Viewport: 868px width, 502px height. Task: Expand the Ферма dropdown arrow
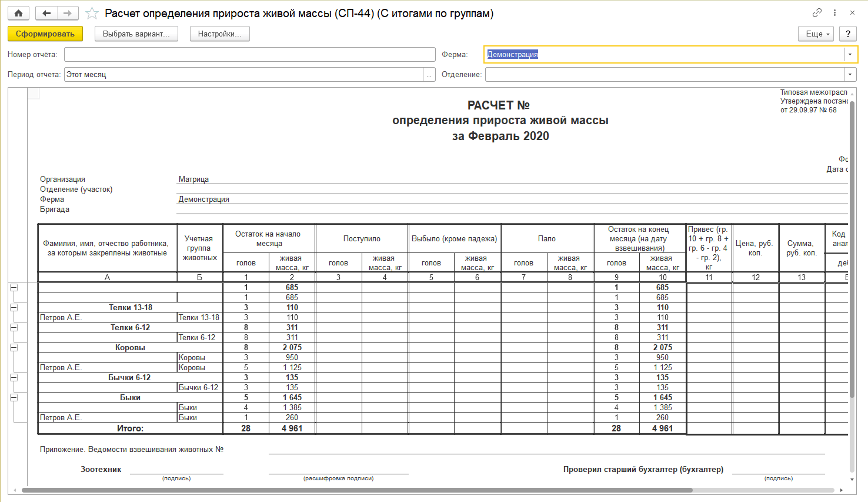[850, 54]
